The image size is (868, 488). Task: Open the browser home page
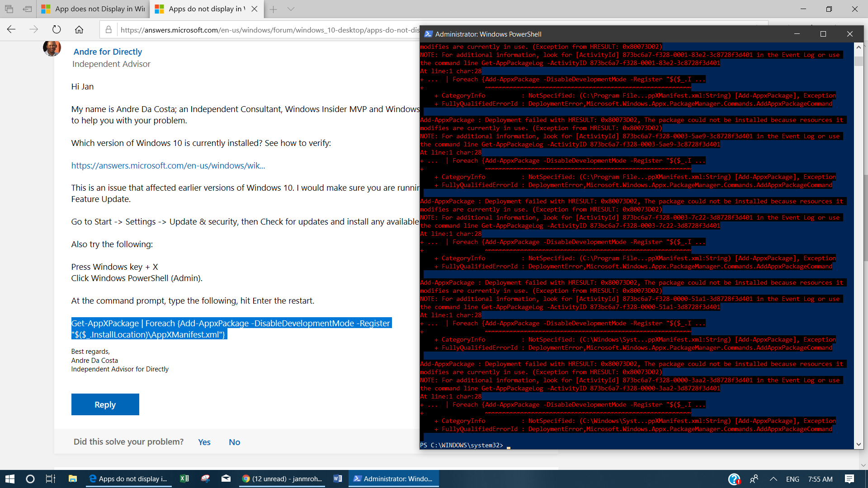(x=79, y=29)
